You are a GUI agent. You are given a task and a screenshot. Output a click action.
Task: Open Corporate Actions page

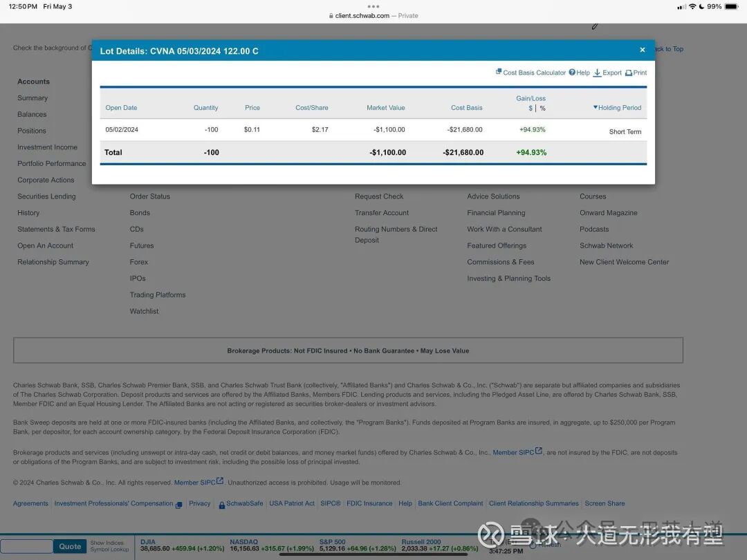click(x=46, y=180)
